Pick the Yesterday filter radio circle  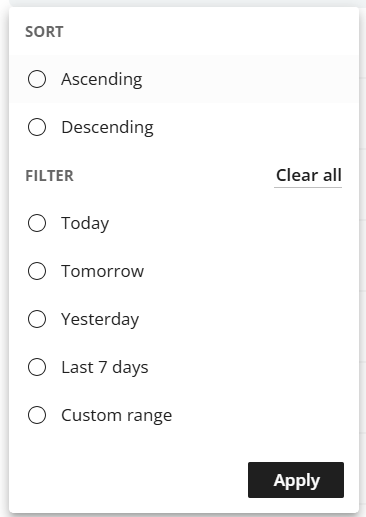(37, 319)
